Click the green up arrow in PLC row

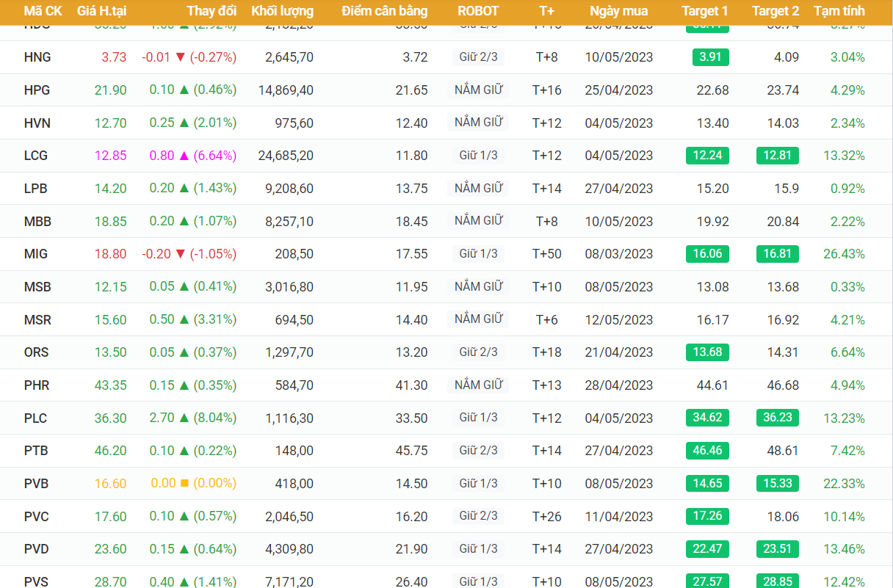point(184,418)
